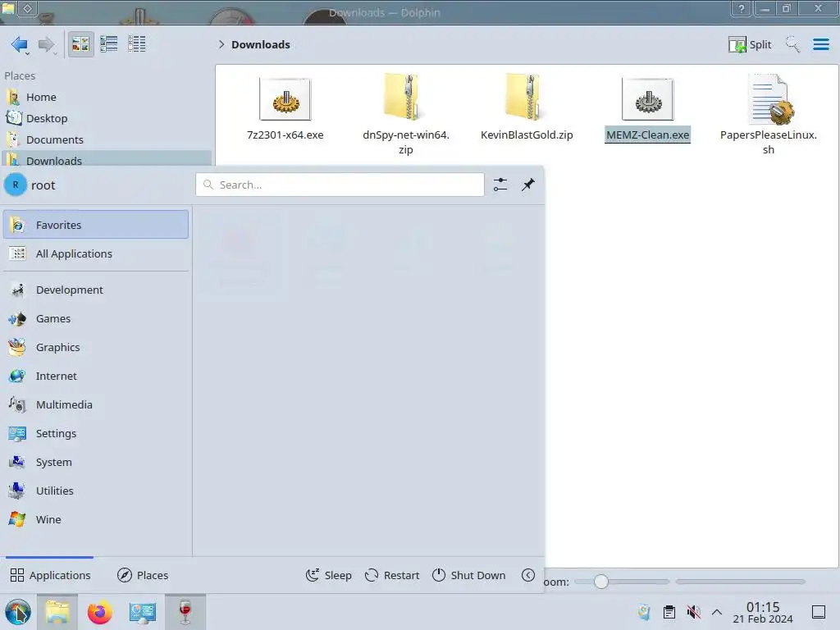Switch to the launcher Places tab
Image resolution: width=840 pixels, height=630 pixels.
143,575
